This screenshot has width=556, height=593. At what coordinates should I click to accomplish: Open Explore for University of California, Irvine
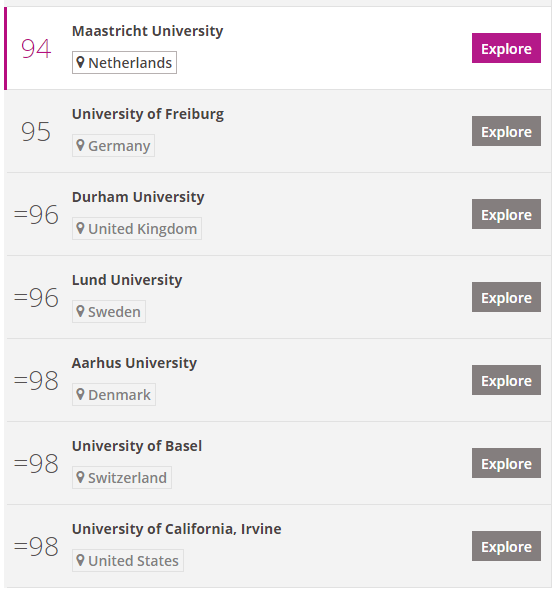click(506, 546)
